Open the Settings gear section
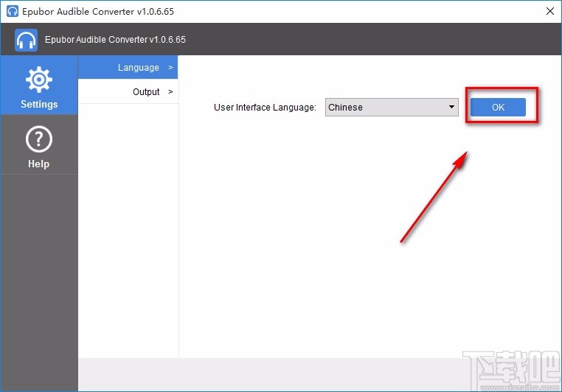 [38, 85]
